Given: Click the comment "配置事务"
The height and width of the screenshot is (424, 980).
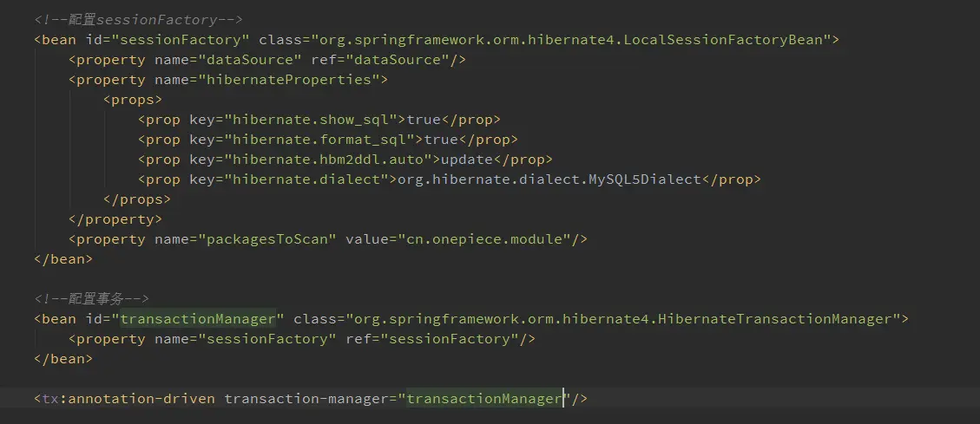Looking at the screenshot, I should pos(92,298).
